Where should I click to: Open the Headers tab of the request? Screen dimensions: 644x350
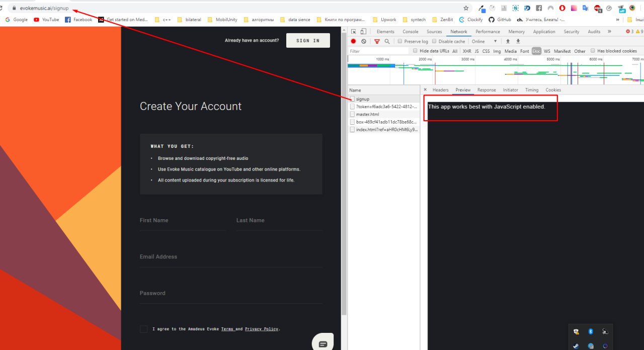pos(440,90)
